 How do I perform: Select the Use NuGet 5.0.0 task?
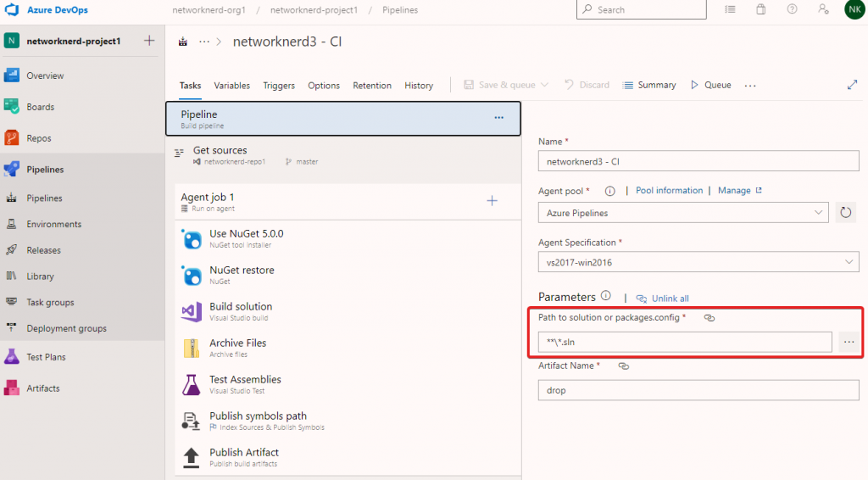348,238
